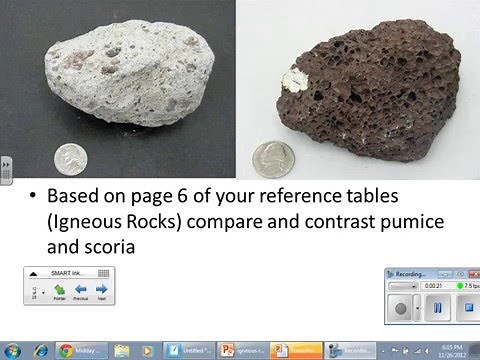This screenshot has width=480, height=360.
Task: Open the volume speaker icon in system tray
Action: [427, 351]
